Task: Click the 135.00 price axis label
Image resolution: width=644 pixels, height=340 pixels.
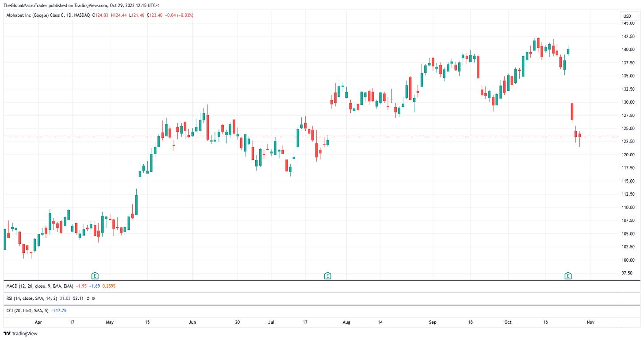Action: click(x=629, y=76)
